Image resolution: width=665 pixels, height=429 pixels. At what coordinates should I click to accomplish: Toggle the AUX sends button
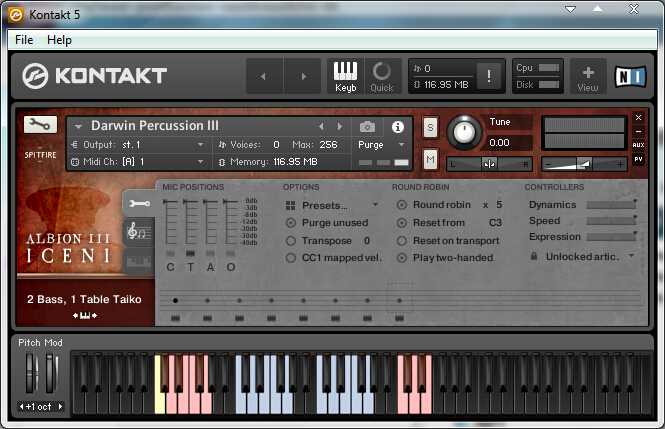point(638,145)
